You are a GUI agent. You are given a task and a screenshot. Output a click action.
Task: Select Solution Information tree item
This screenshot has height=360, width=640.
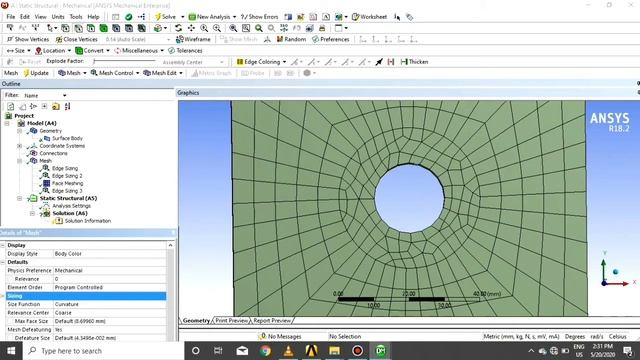pyautogui.click(x=88, y=221)
